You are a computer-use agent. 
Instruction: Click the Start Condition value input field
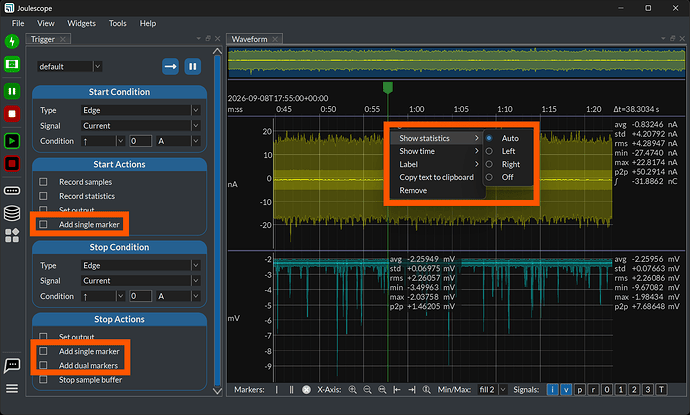[x=140, y=141]
